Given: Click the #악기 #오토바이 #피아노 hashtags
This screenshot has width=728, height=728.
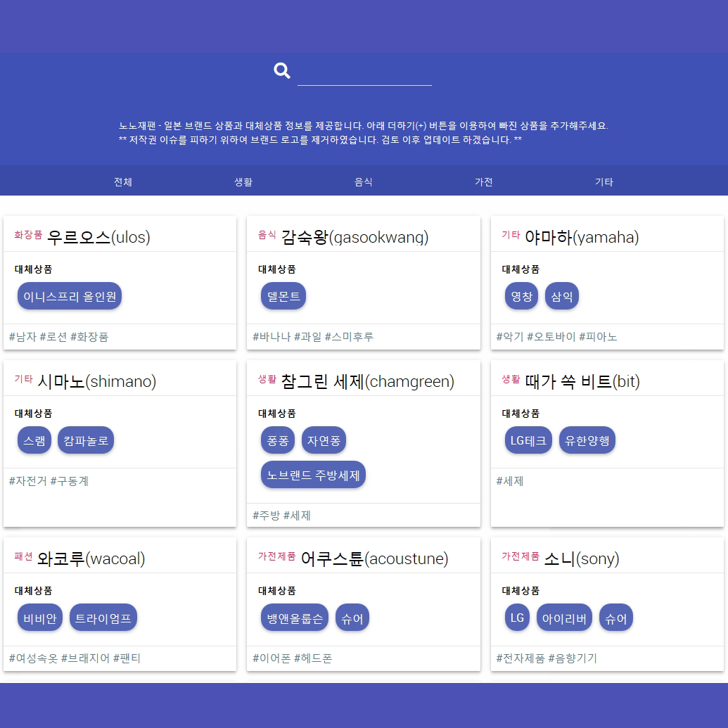Looking at the screenshot, I should [556, 337].
